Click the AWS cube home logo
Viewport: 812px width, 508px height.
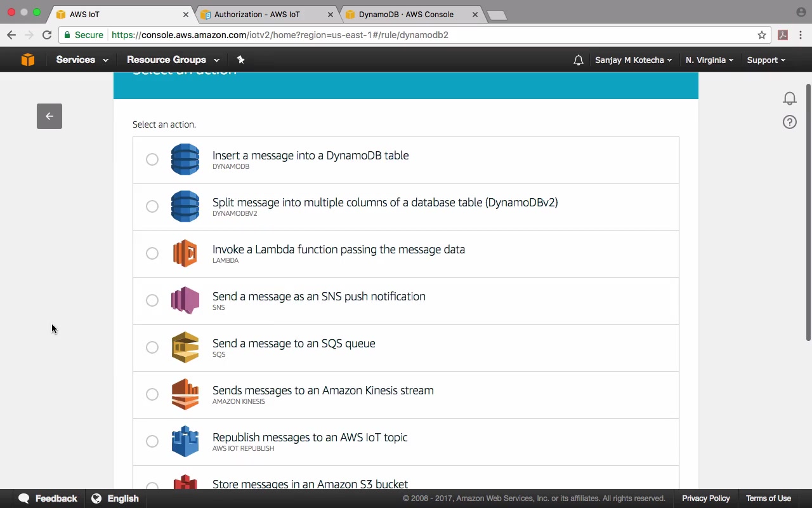[28, 60]
